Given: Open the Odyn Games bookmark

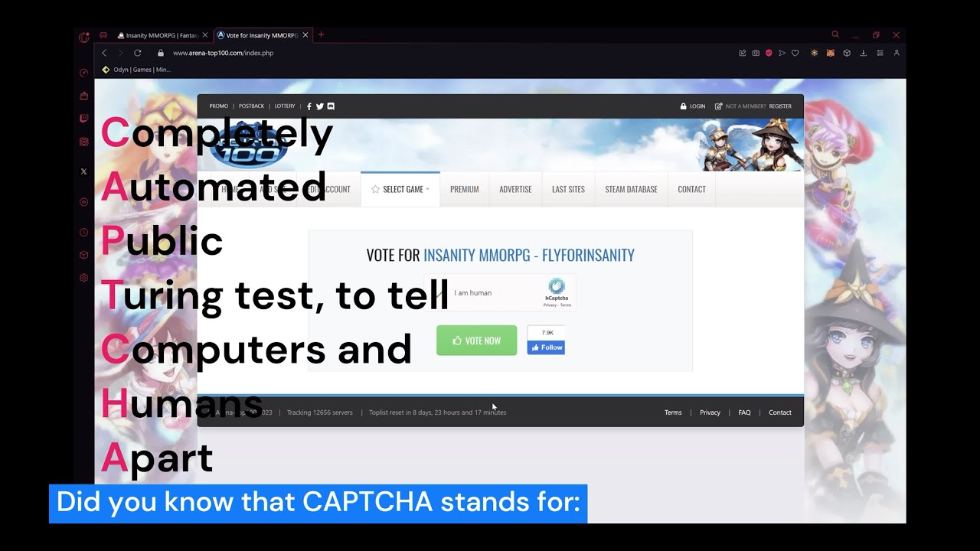Looking at the screenshot, I should pos(136,70).
